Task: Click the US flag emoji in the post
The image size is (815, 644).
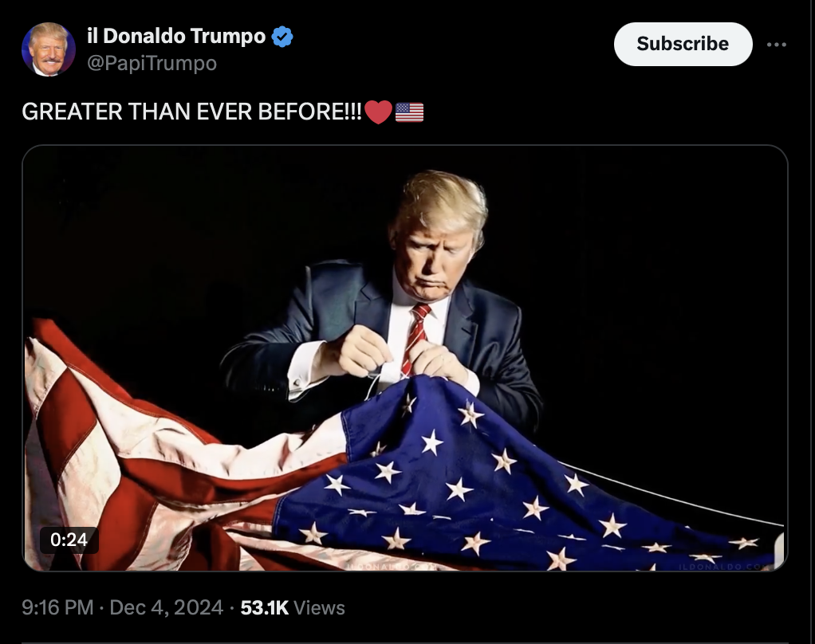Action: (410, 112)
